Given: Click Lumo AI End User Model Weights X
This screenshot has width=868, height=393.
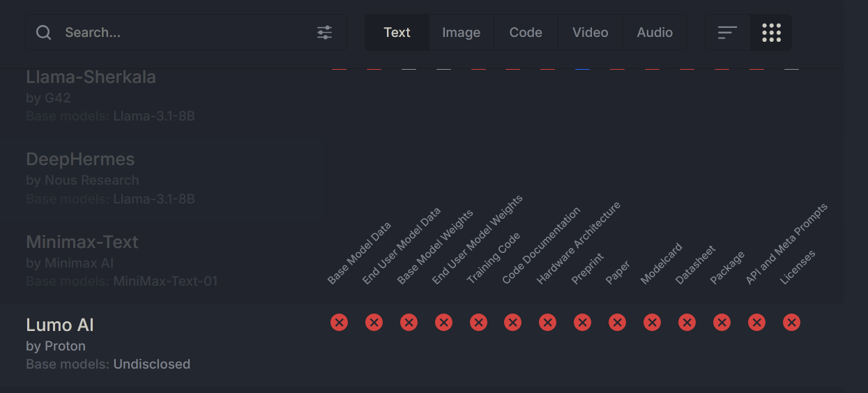Looking at the screenshot, I should click(443, 322).
